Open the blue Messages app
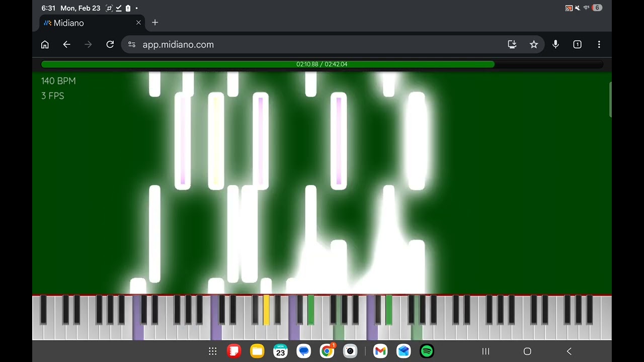 coord(303,351)
